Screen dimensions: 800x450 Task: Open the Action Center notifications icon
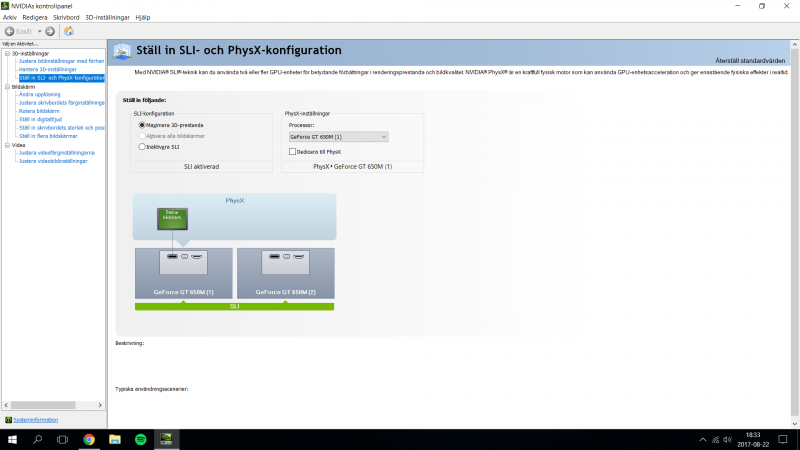point(783,439)
